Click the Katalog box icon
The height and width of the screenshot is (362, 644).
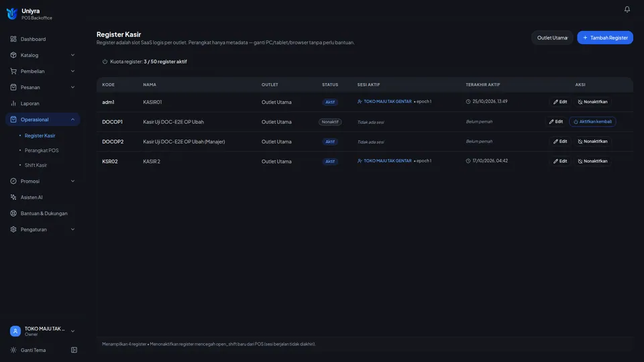13,55
